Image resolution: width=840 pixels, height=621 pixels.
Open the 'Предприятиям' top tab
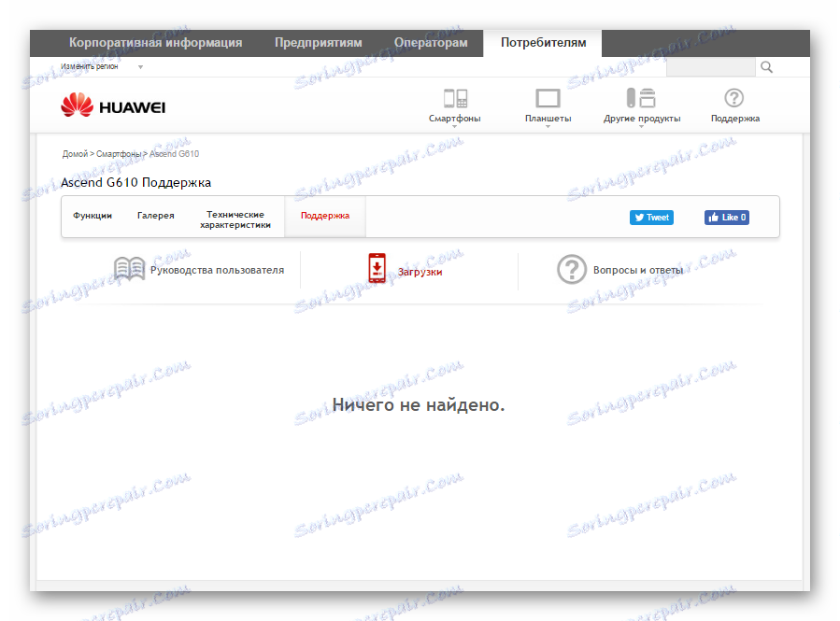(x=319, y=43)
